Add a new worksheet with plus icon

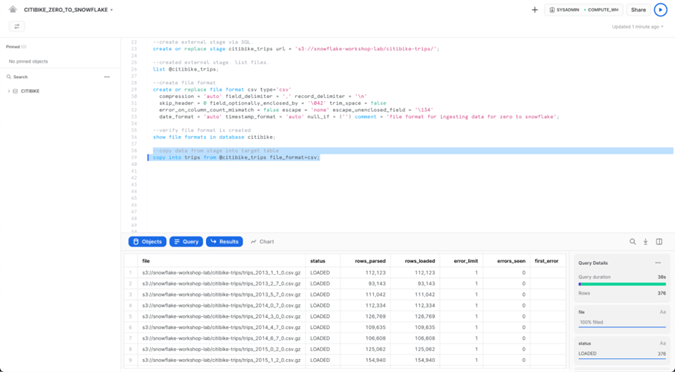535,9
